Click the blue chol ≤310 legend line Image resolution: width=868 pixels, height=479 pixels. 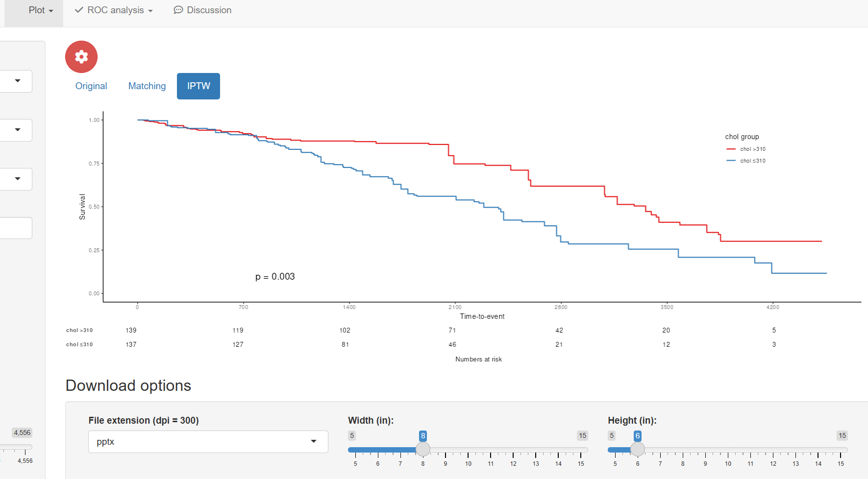tap(731, 161)
